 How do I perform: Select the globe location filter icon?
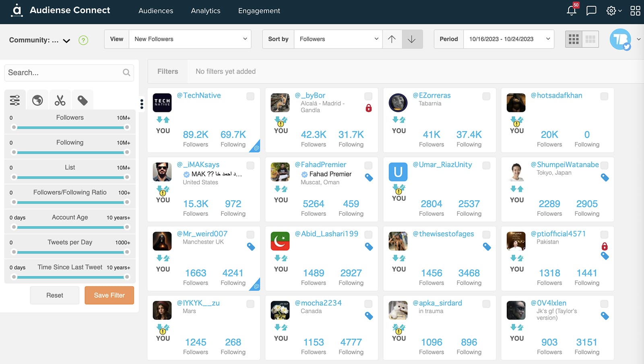coord(37,99)
